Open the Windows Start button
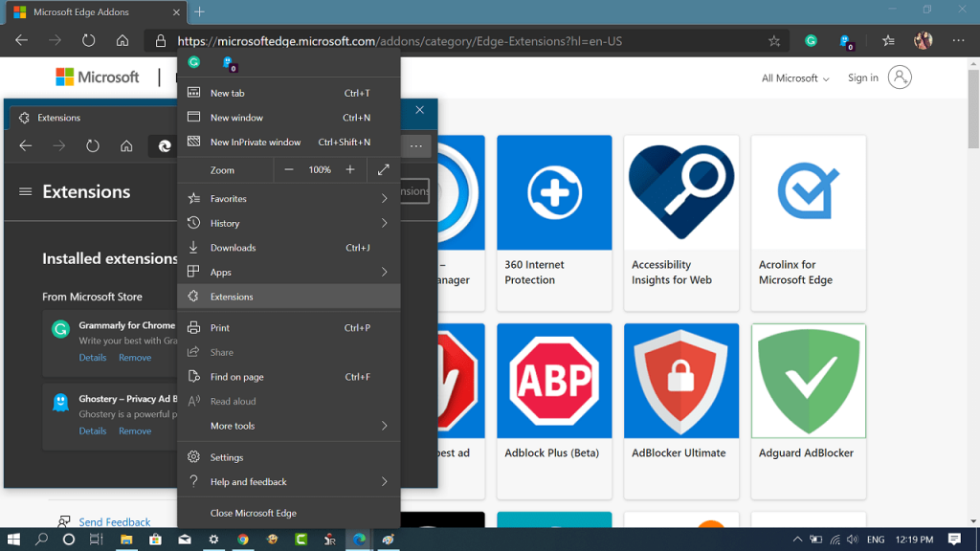The height and width of the screenshot is (551, 980). [x=13, y=540]
